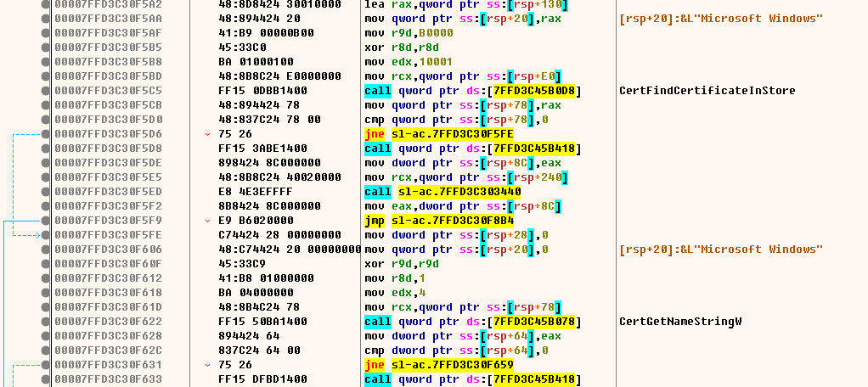Toggle breakpoint dot at 00007FFD3C30F631
This screenshot has height=387, width=868.
45,365
